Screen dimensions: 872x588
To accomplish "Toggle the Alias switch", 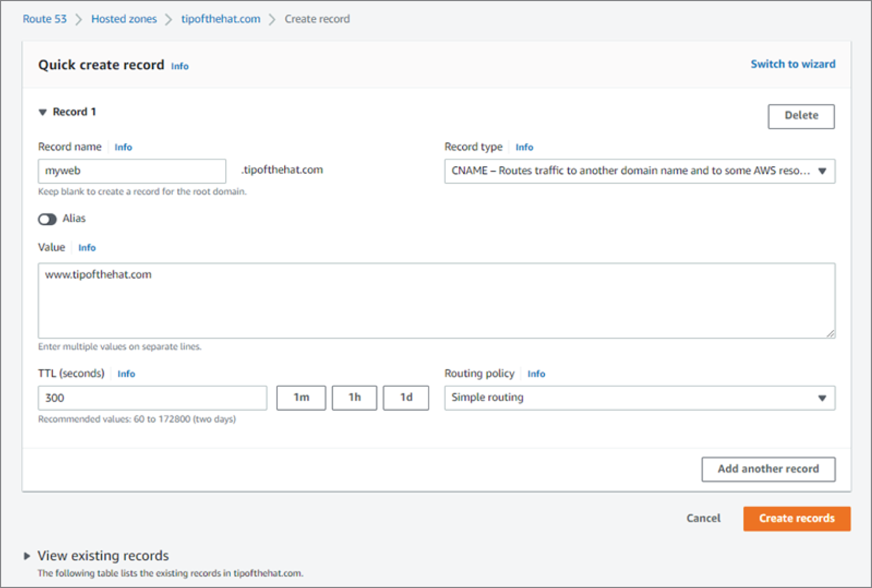I will pos(47,219).
